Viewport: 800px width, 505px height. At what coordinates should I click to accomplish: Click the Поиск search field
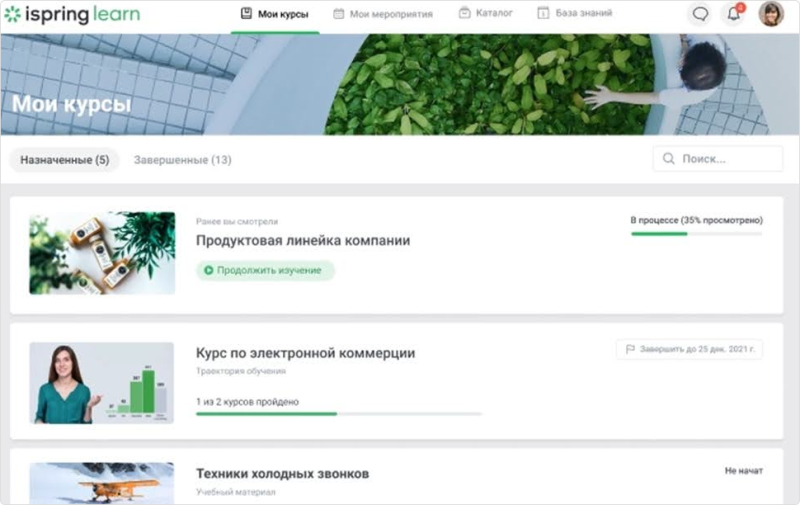718,159
